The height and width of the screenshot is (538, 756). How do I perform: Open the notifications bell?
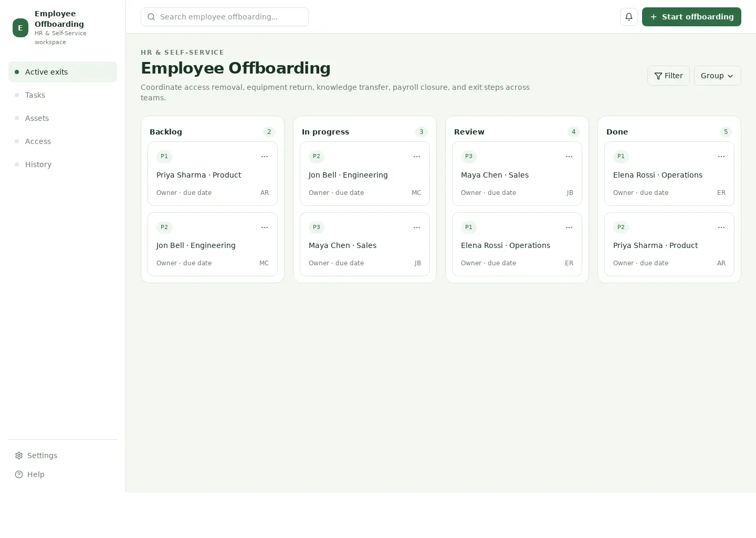tap(629, 17)
